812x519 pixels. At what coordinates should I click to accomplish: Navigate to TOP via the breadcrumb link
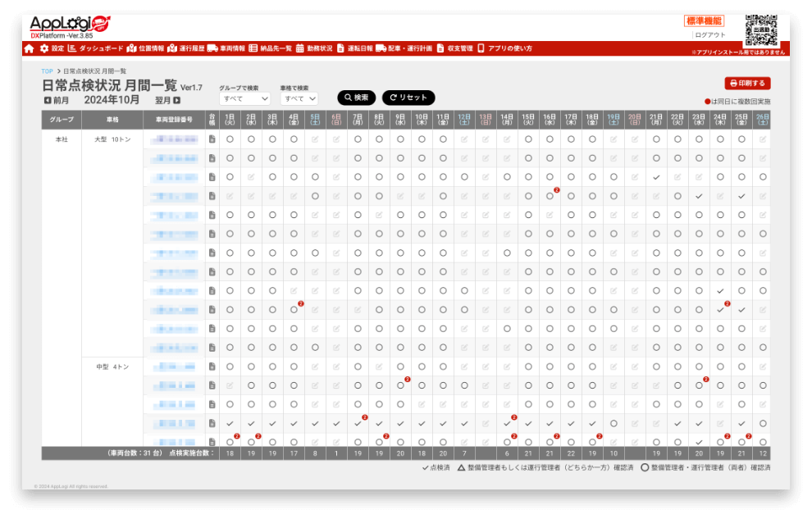(46, 71)
